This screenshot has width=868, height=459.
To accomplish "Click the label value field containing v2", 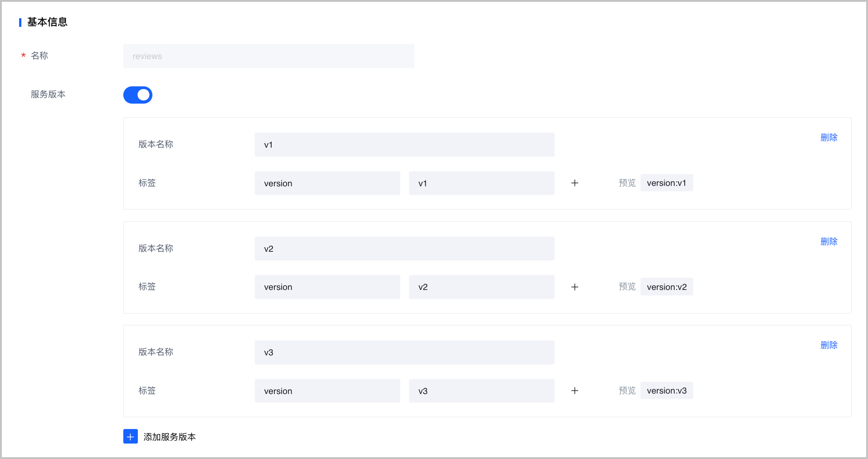I will tap(481, 287).
